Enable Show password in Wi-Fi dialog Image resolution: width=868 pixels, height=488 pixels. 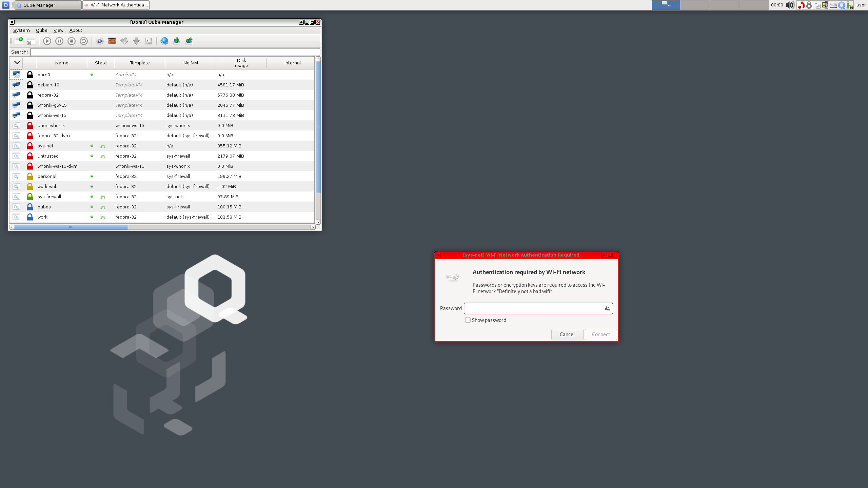[x=468, y=320]
